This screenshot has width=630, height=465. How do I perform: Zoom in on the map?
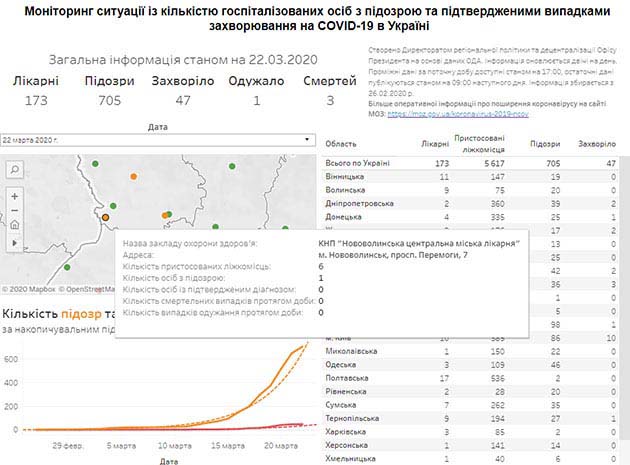[14, 195]
